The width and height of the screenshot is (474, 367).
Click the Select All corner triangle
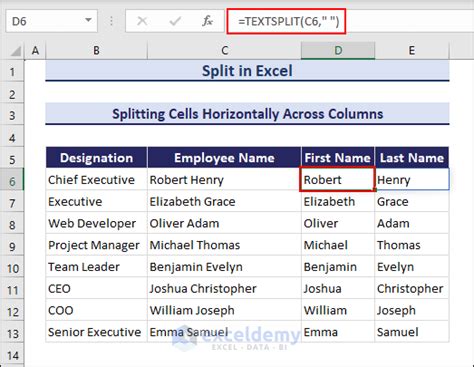16,51
